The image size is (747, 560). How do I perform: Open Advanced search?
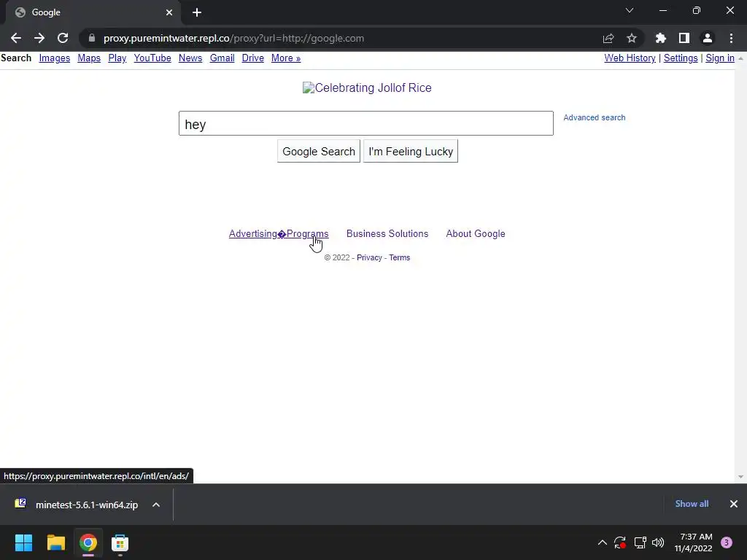[594, 117]
